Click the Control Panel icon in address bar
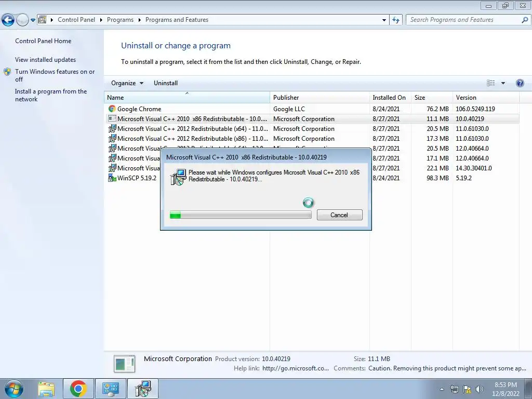 pyautogui.click(x=43, y=20)
